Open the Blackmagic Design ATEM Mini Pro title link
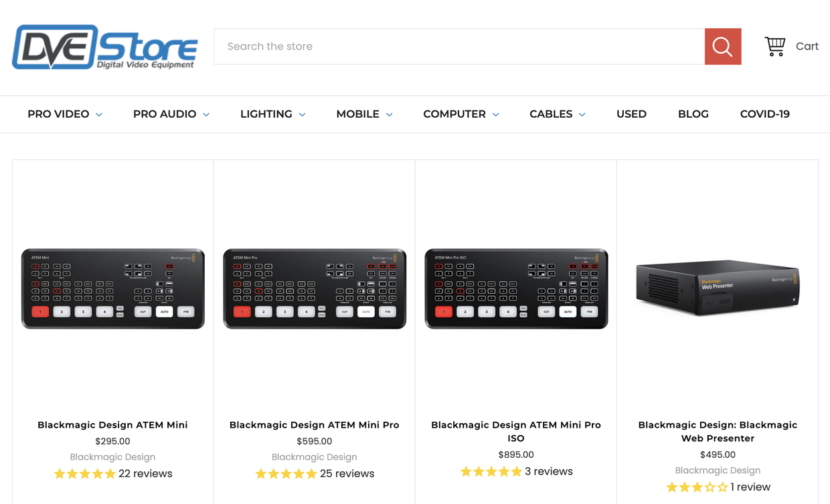Viewport: 830px width, 504px height. tap(314, 425)
